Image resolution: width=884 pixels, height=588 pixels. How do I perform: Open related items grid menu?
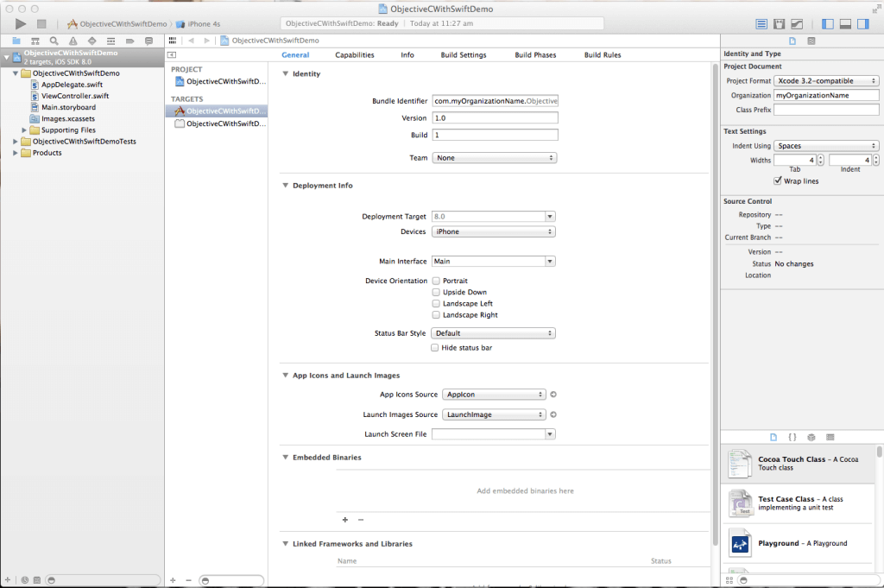click(173, 41)
